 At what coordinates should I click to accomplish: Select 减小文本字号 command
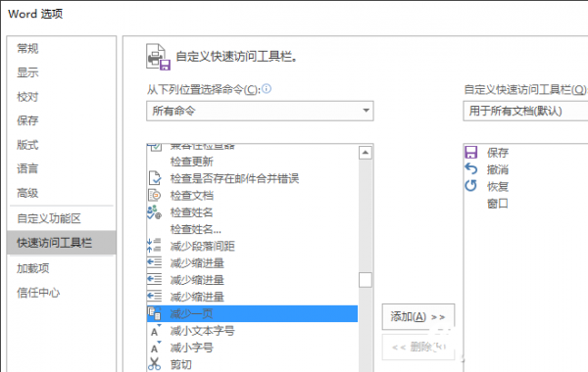203,331
